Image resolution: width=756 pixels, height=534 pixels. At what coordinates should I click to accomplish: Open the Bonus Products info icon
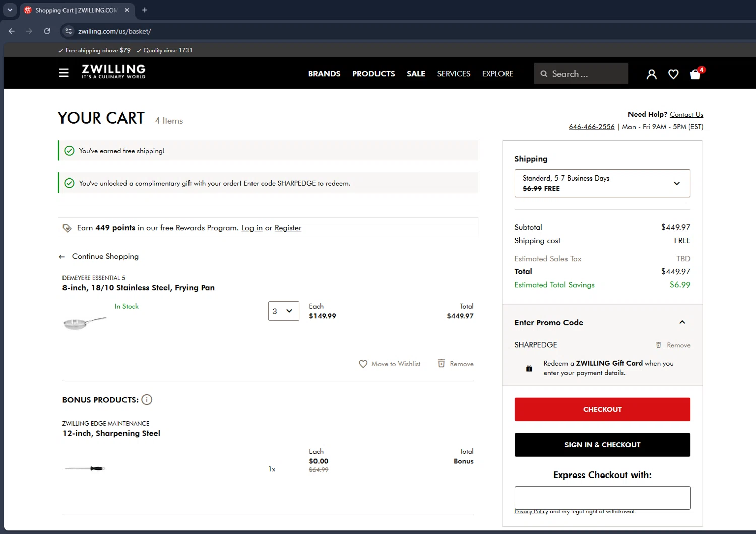147,400
